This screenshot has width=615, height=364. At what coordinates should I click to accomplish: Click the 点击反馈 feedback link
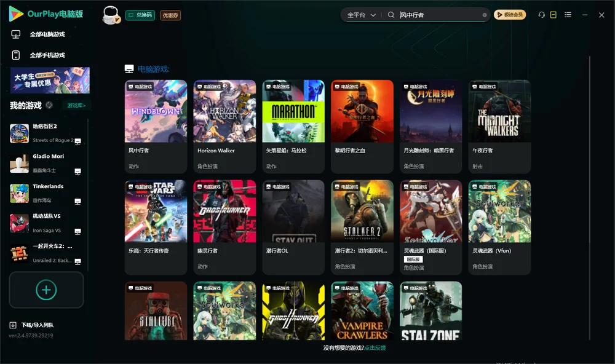coord(375,347)
